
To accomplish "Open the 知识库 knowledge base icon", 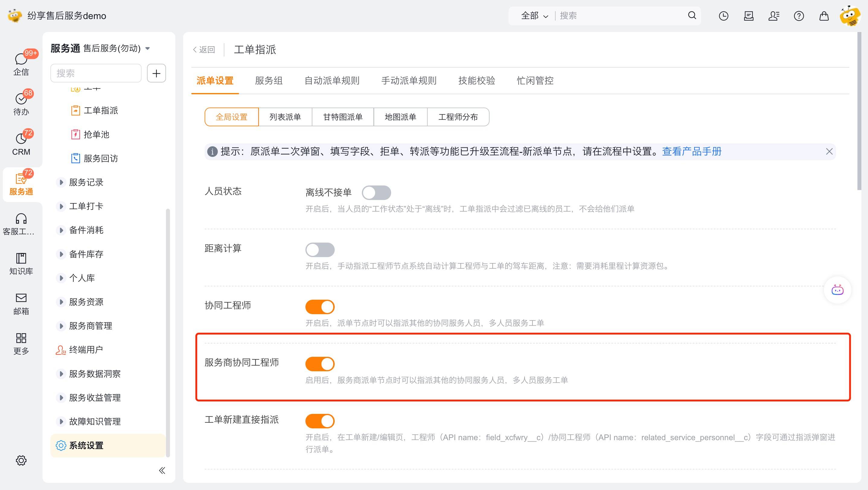I will tap(21, 258).
